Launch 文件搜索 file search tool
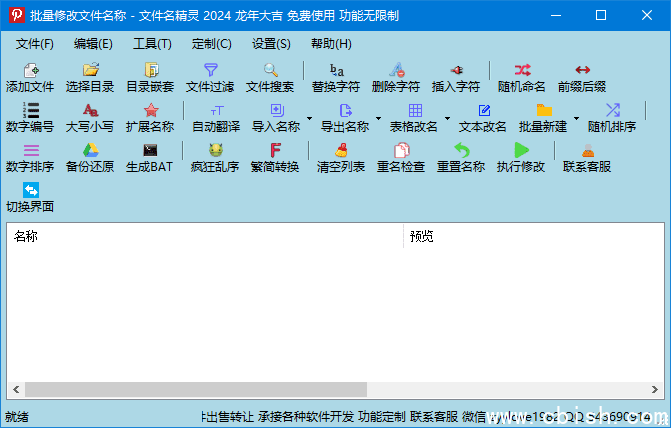 pyautogui.click(x=270, y=78)
